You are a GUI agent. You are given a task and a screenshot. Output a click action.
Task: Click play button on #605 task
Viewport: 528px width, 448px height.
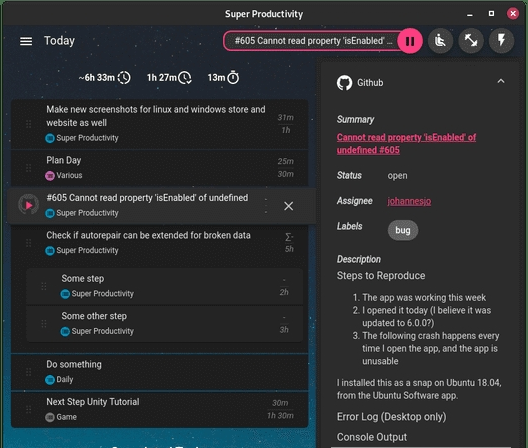click(x=29, y=205)
